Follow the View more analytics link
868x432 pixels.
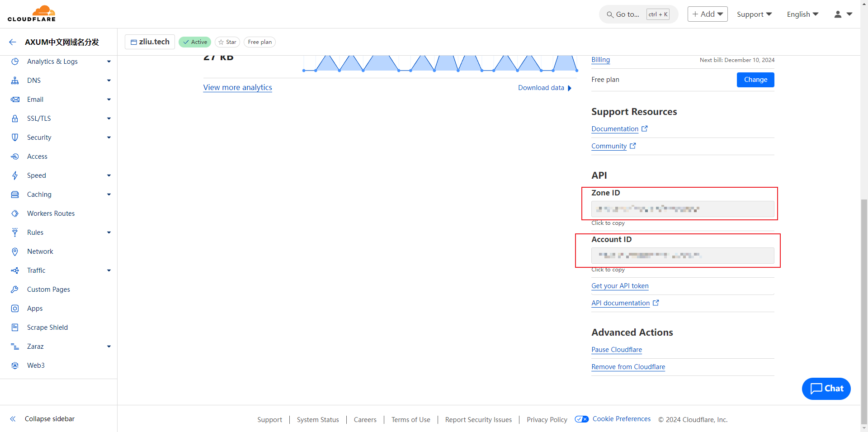pos(238,87)
